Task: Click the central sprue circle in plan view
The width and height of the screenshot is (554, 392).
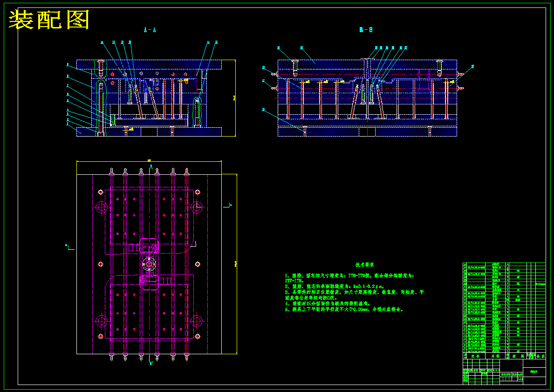Action: coord(150,264)
